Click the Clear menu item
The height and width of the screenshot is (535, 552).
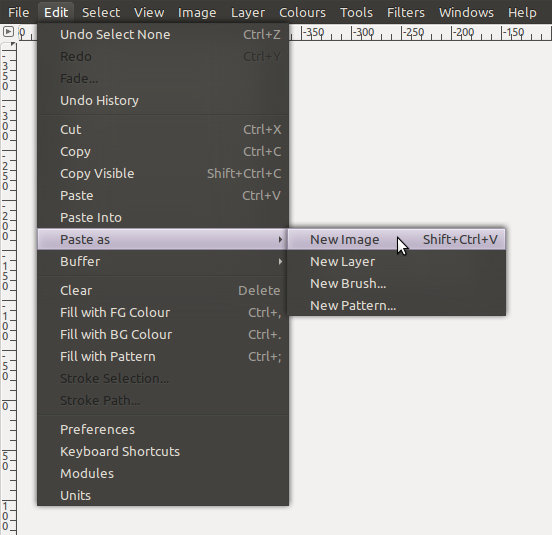click(x=163, y=291)
